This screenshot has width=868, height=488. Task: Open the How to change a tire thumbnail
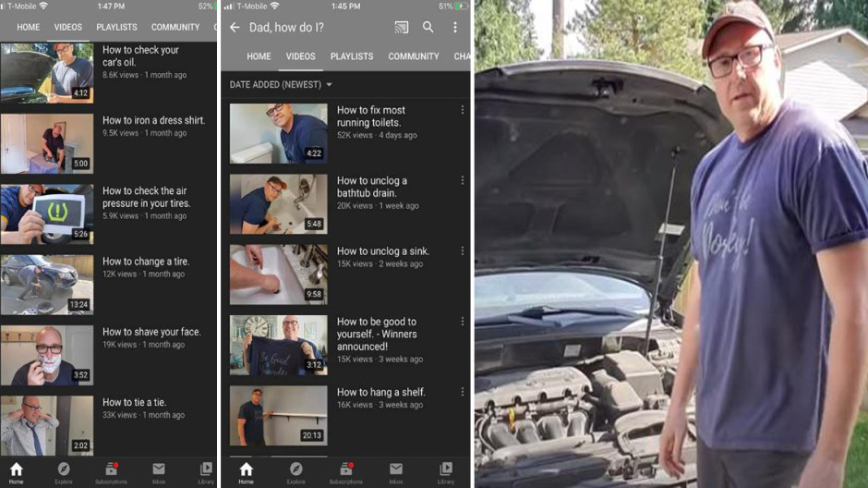pyautogui.click(x=47, y=285)
